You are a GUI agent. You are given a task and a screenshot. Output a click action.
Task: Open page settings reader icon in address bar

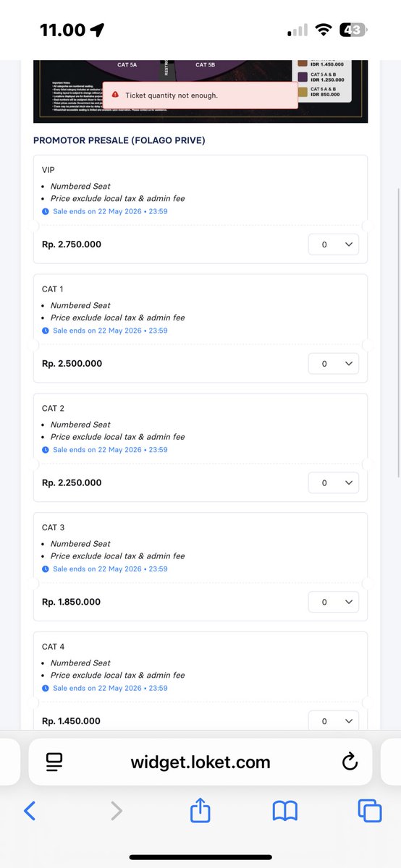tap(54, 762)
